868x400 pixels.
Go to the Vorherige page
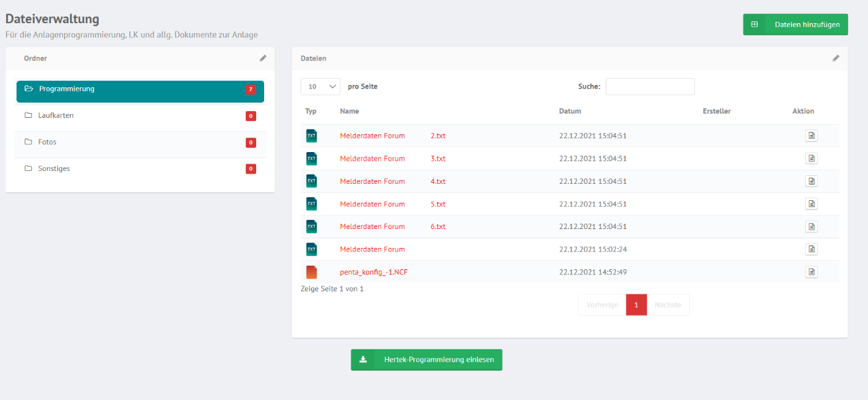coord(602,305)
